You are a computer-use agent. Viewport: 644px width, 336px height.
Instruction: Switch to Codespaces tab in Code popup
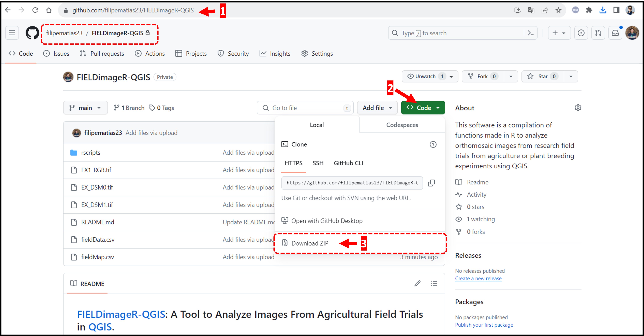402,125
